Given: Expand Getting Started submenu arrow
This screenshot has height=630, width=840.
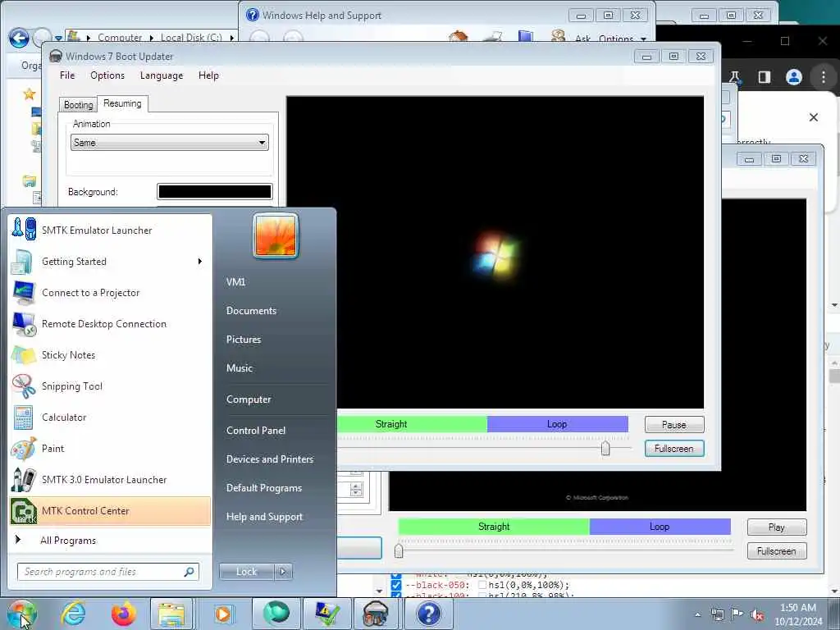Looking at the screenshot, I should 200,262.
